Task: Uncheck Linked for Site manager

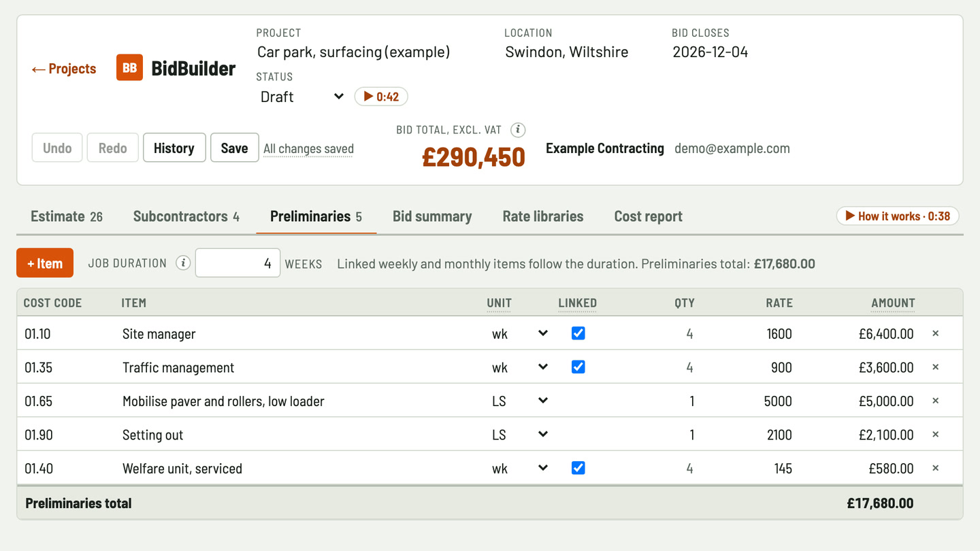Action: point(578,333)
